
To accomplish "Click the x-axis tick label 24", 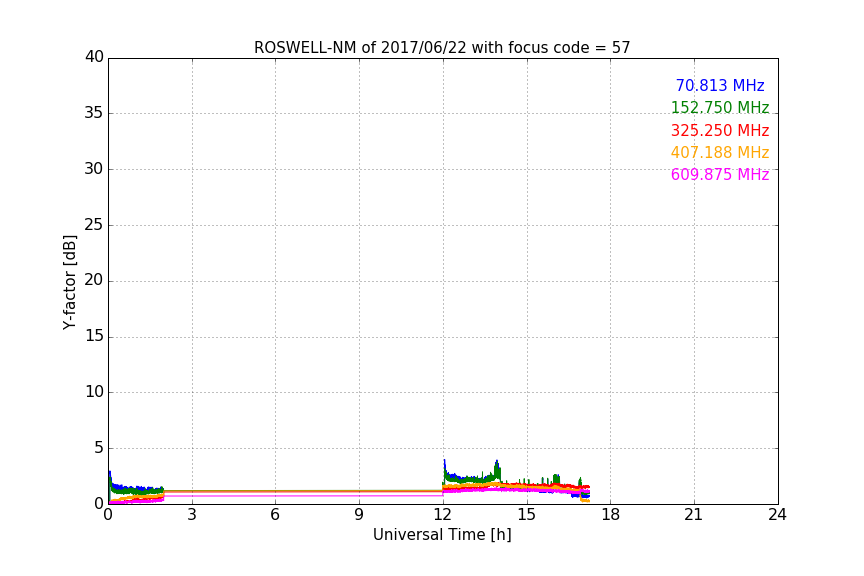I will (x=777, y=515).
